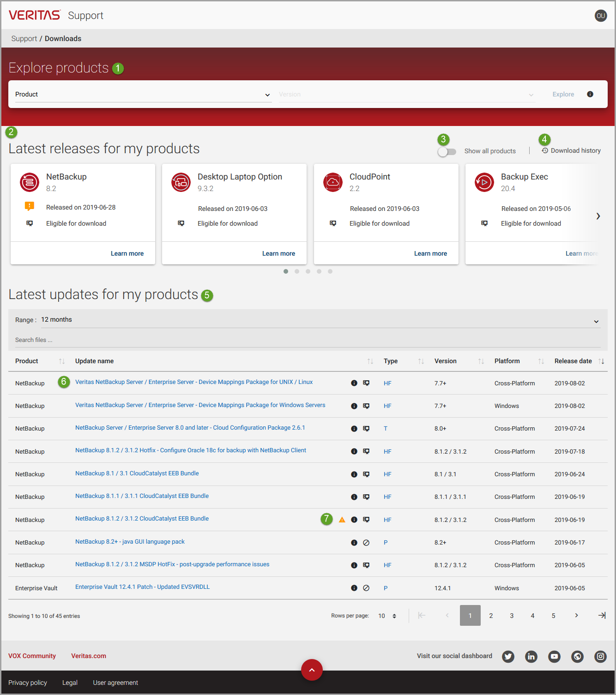Click not-eligible icon for java GUI language pack

coord(366,543)
